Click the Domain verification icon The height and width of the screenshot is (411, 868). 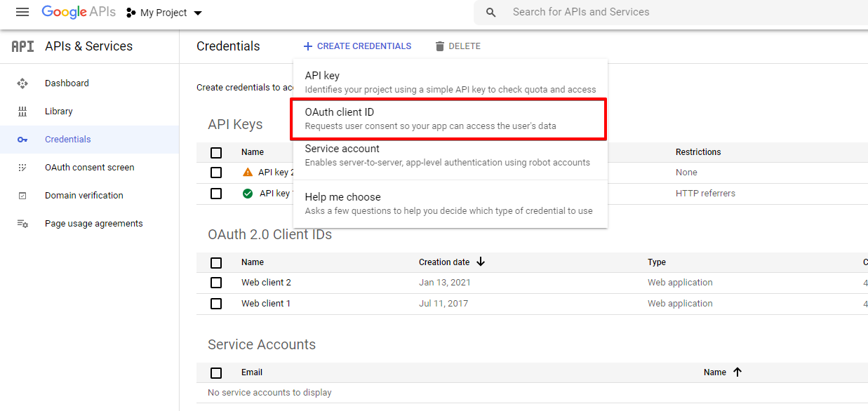click(x=22, y=196)
